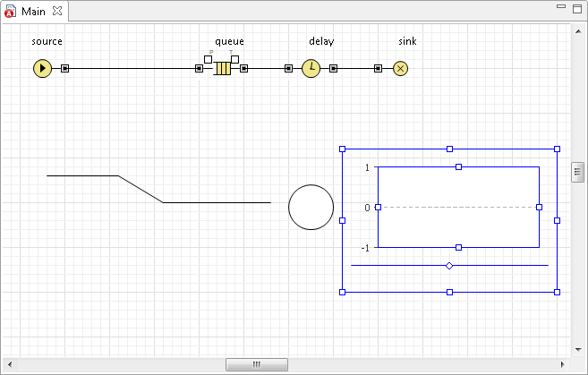Screen dimensions: 588x375
Task: Click the source block output port
Action: pyautogui.click(x=64, y=69)
